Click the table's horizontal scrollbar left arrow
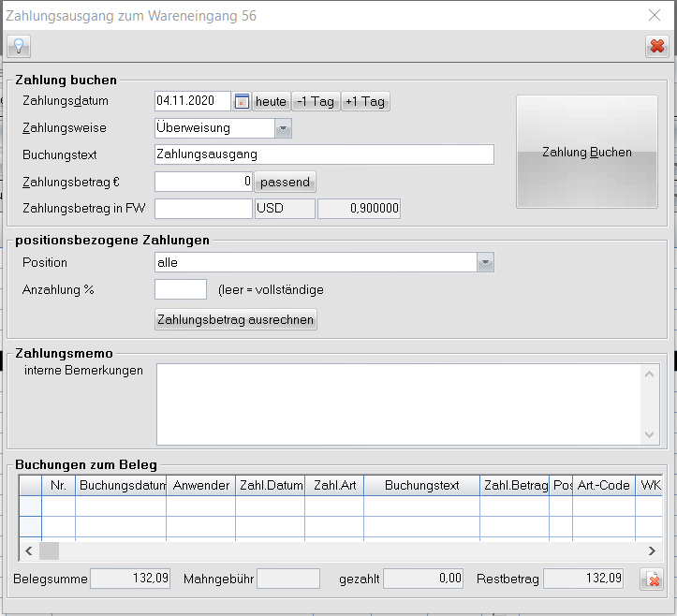 coord(28,550)
